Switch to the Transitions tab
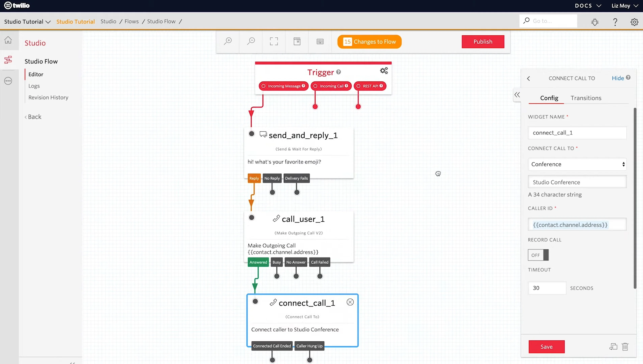The height and width of the screenshot is (364, 643). (586, 98)
